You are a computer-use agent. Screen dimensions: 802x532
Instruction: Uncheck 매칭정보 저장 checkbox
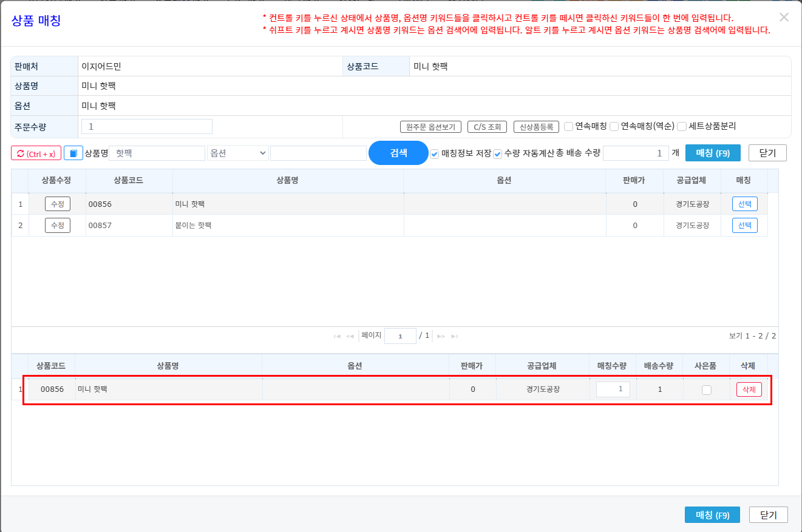coord(435,154)
